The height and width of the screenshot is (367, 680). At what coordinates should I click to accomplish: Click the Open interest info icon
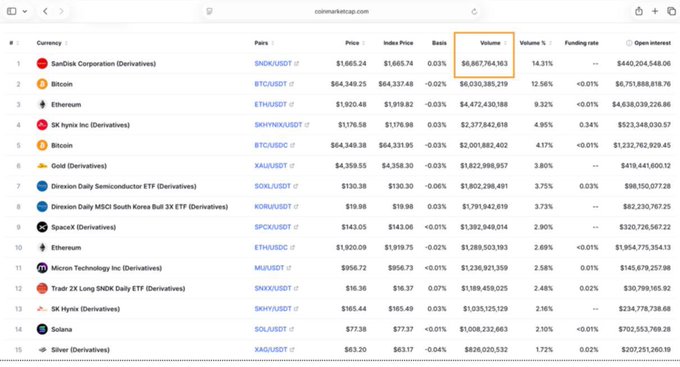(x=629, y=43)
